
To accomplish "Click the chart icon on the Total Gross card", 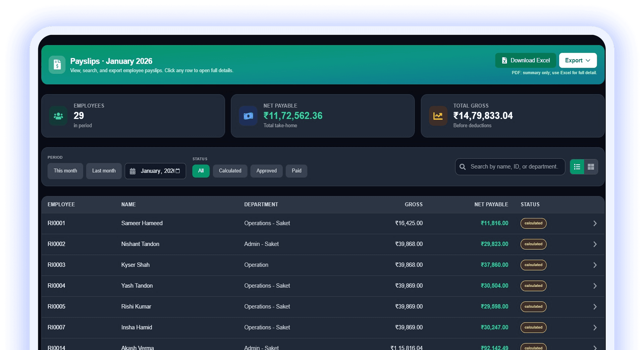I will coord(438,116).
